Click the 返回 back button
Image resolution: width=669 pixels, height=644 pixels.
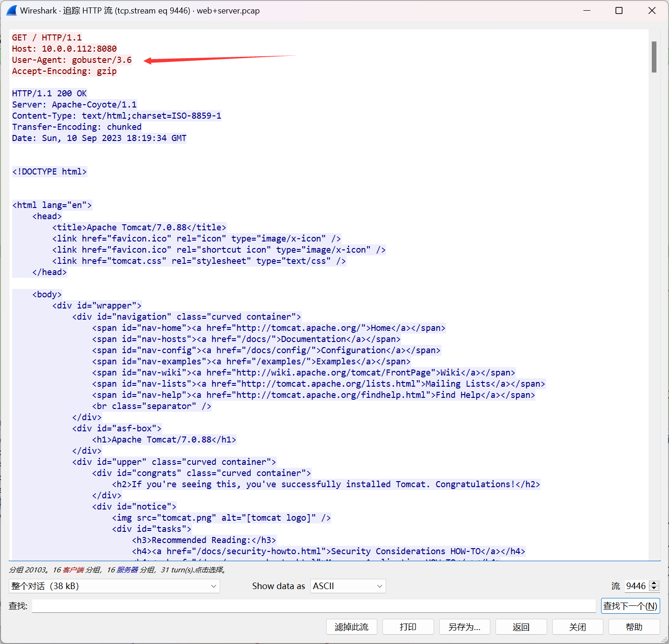point(521,627)
